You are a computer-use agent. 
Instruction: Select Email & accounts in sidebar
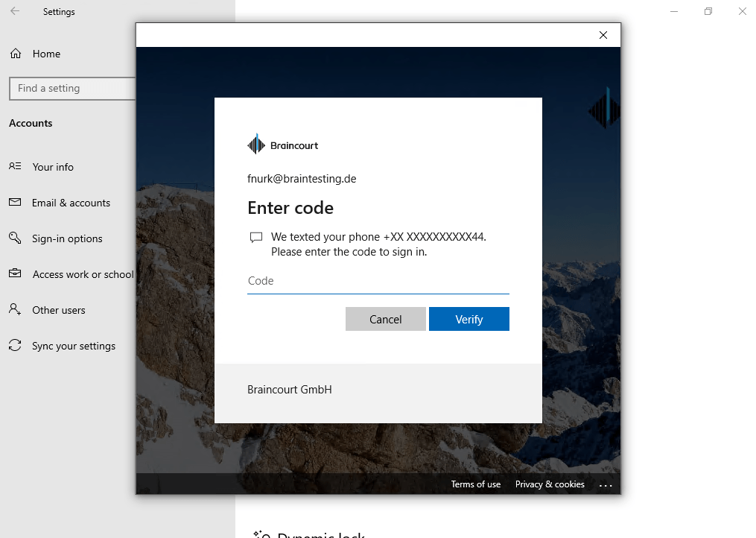click(x=71, y=203)
